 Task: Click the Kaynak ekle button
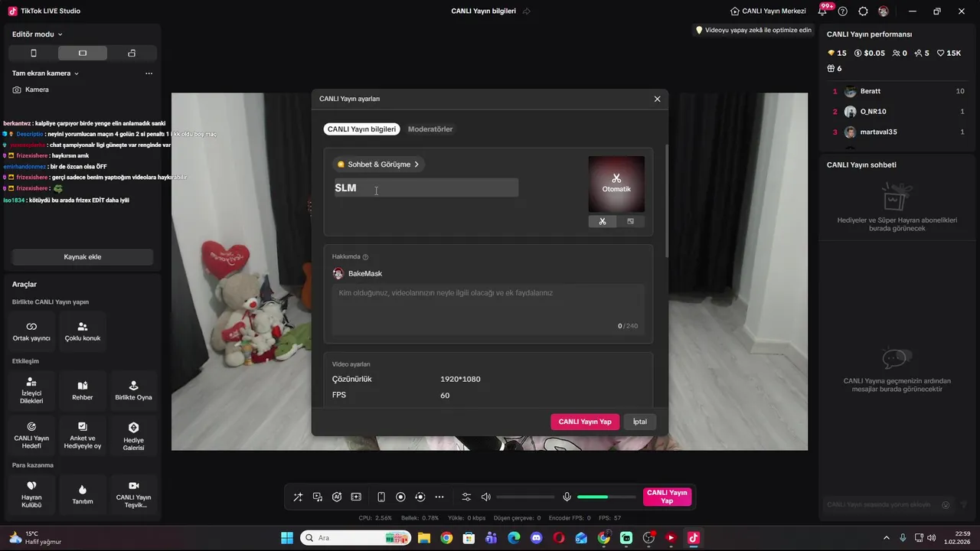point(83,257)
